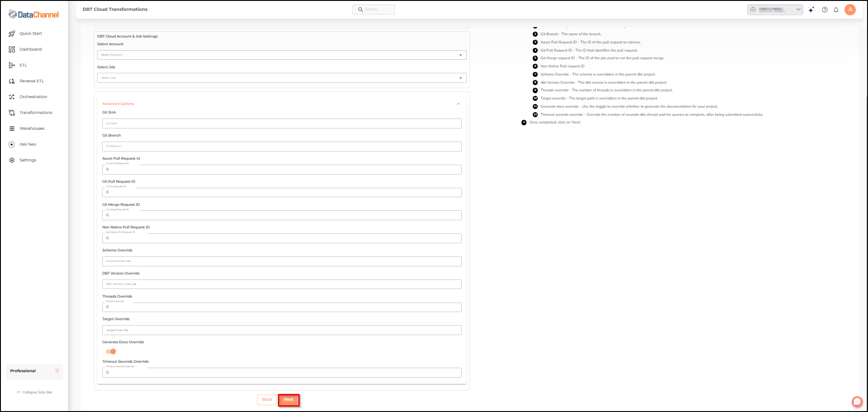Open the Select Job dropdown

[x=282, y=78]
